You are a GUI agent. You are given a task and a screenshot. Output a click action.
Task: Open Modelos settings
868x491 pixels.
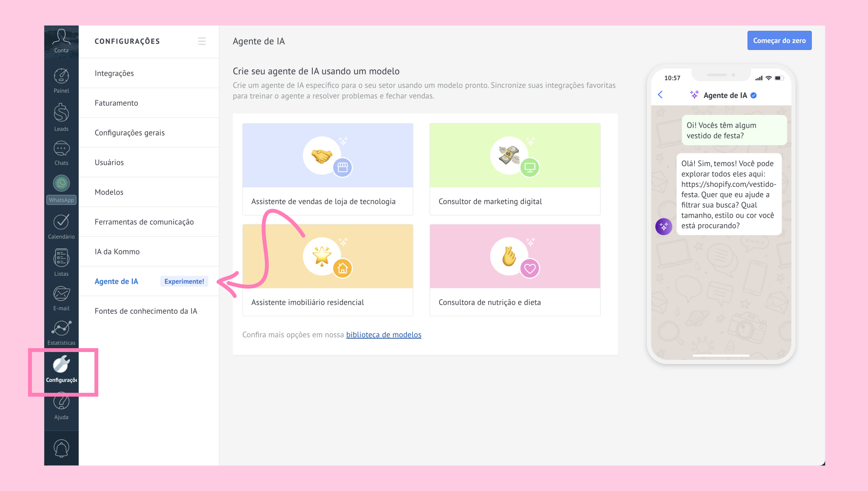click(x=149, y=192)
